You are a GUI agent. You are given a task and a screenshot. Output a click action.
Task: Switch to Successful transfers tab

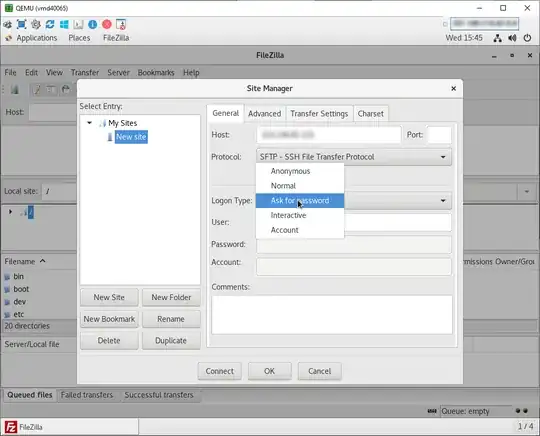coord(159,395)
